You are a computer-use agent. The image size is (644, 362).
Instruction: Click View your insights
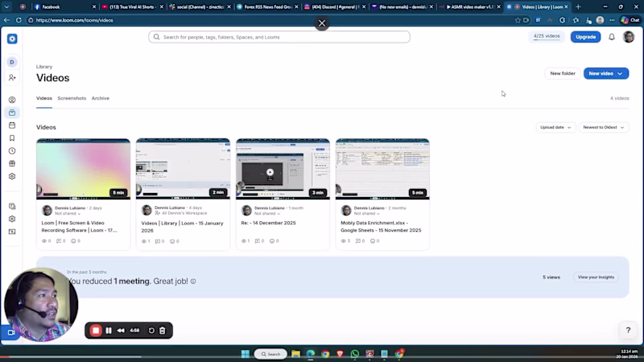pos(596,277)
